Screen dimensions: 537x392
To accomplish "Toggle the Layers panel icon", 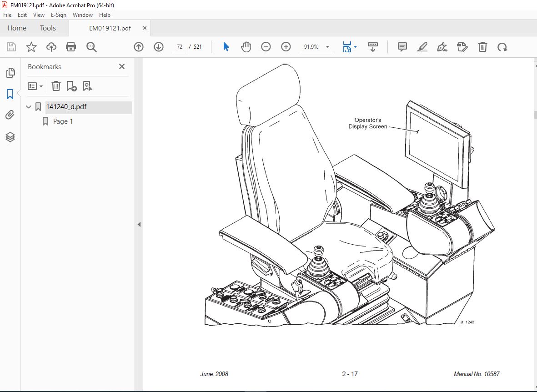I will tap(10, 137).
